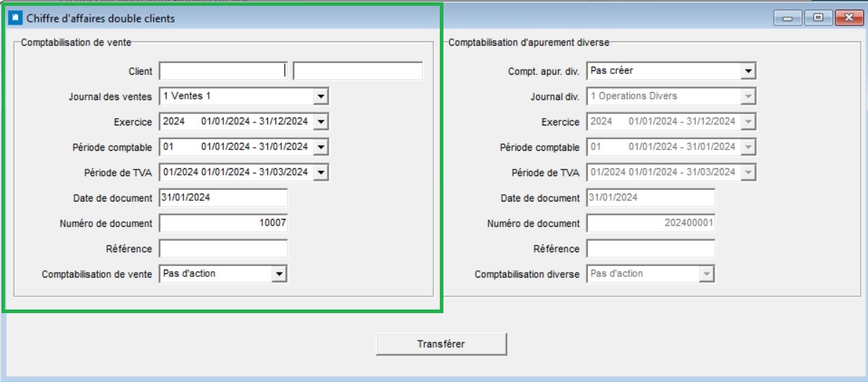This screenshot has width=868, height=382.
Task: Open the Comptabilisation diverse dropdown
Action: (651, 273)
